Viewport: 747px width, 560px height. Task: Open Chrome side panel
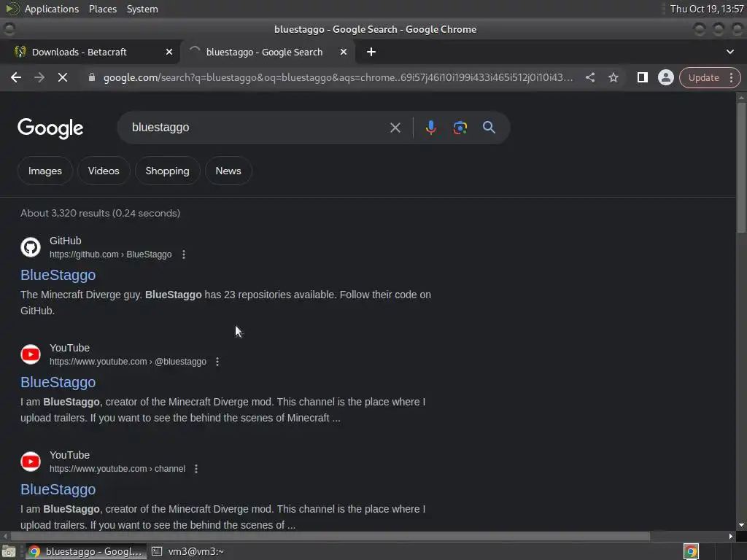[x=642, y=77]
